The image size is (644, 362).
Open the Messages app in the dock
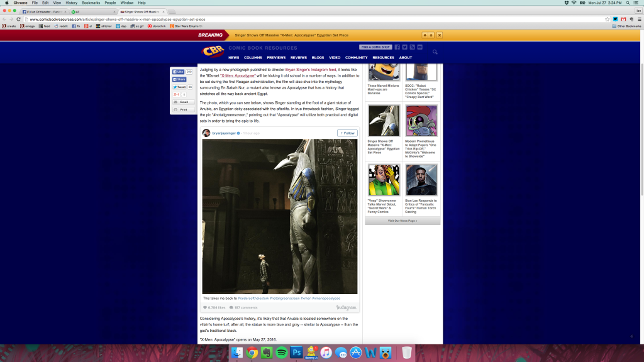(x=341, y=353)
